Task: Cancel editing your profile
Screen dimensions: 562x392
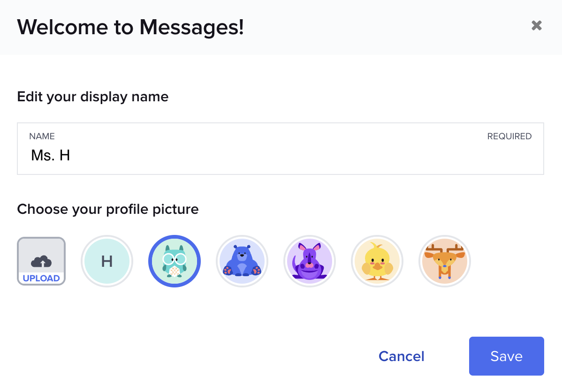Action: (401, 356)
